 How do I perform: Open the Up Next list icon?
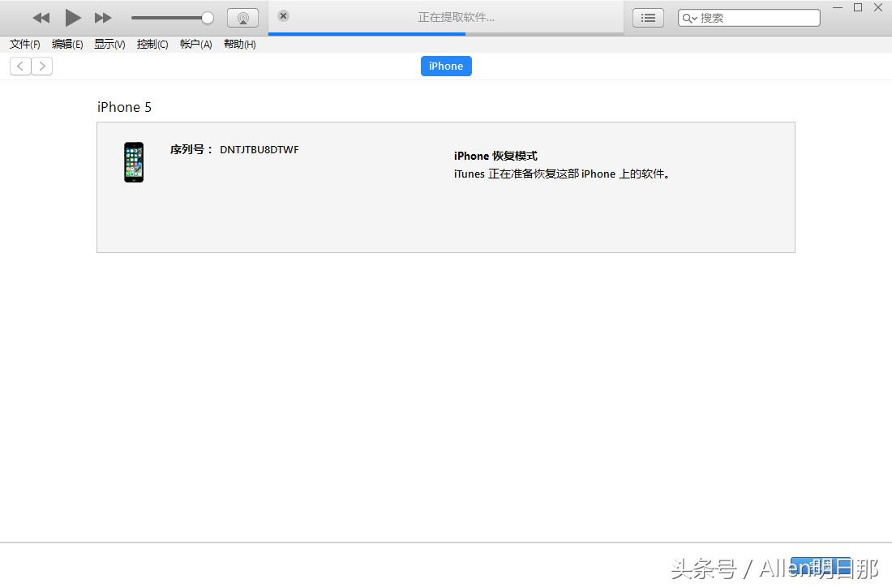point(647,17)
